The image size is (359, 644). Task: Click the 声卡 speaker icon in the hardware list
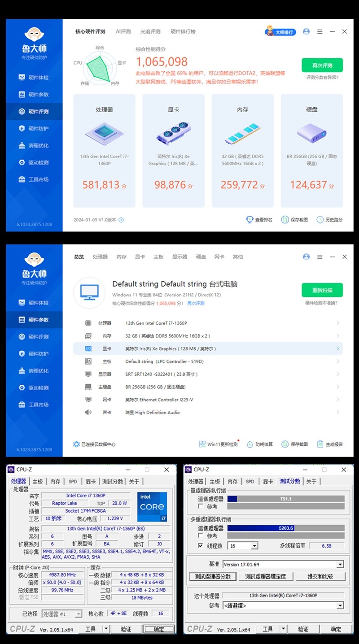point(88,412)
